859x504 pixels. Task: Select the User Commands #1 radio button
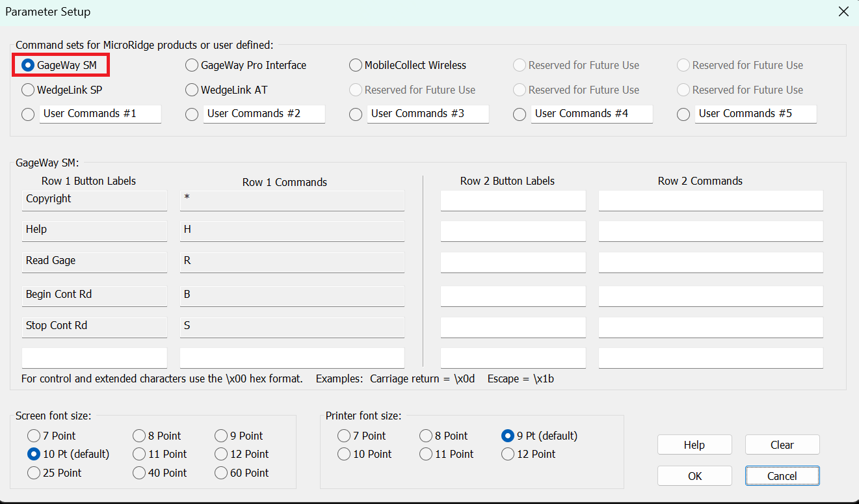pos(28,114)
